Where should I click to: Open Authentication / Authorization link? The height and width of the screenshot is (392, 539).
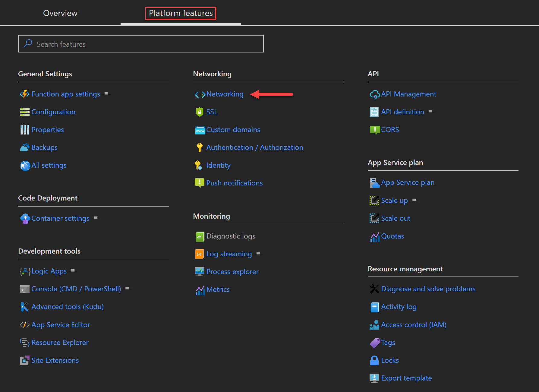tap(255, 147)
